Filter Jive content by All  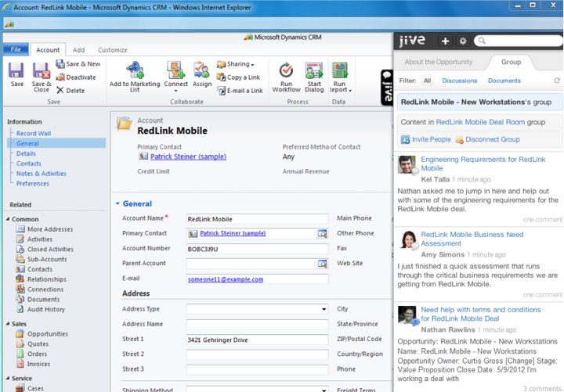(427, 81)
